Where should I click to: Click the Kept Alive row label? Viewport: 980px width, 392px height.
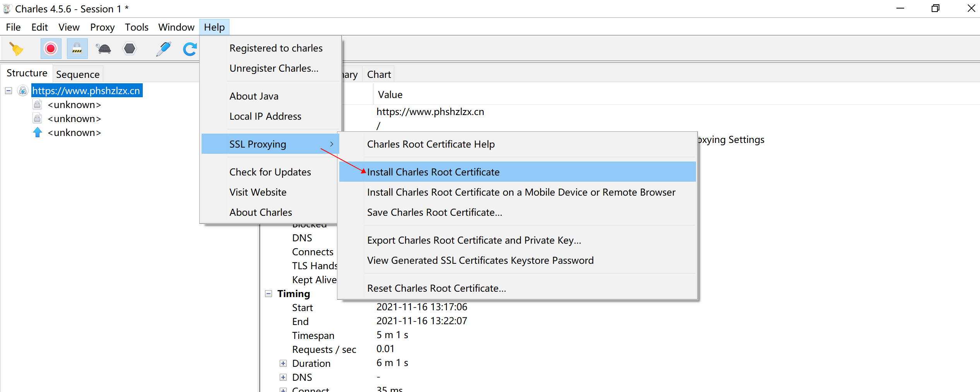tap(314, 280)
